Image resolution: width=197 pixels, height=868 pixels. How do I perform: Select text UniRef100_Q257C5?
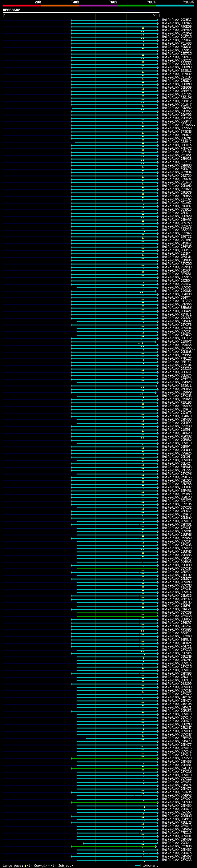tap(177, 54)
